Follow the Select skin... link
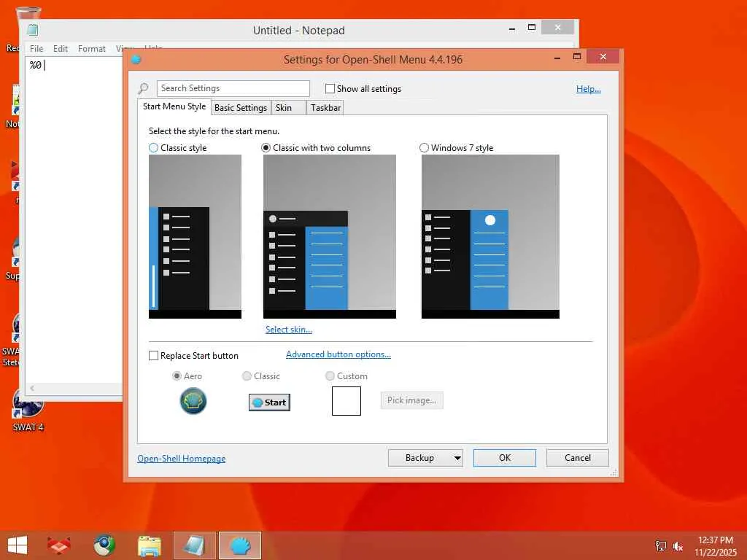The width and height of the screenshot is (747, 560). click(x=289, y=330)
